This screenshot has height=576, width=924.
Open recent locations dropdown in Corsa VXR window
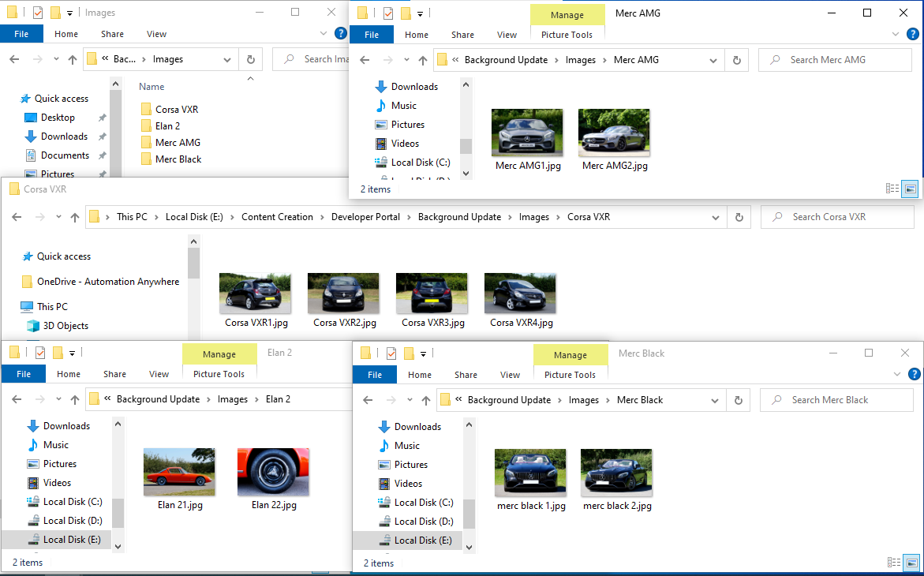[58, 218]
